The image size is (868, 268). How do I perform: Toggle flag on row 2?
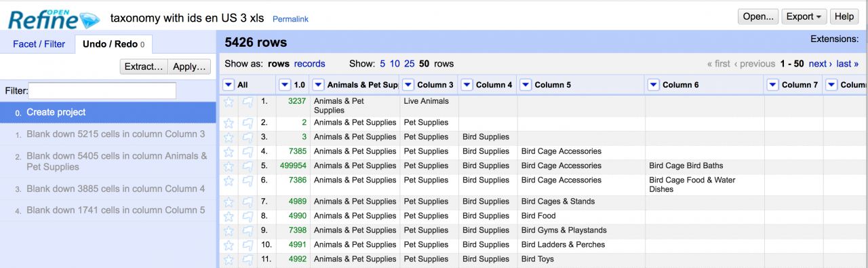click(248, 123)
